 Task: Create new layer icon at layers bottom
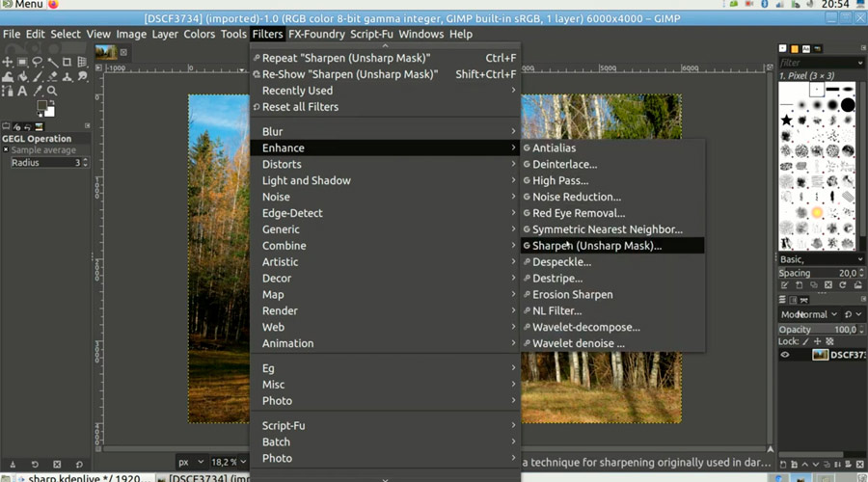pos(783,465)
